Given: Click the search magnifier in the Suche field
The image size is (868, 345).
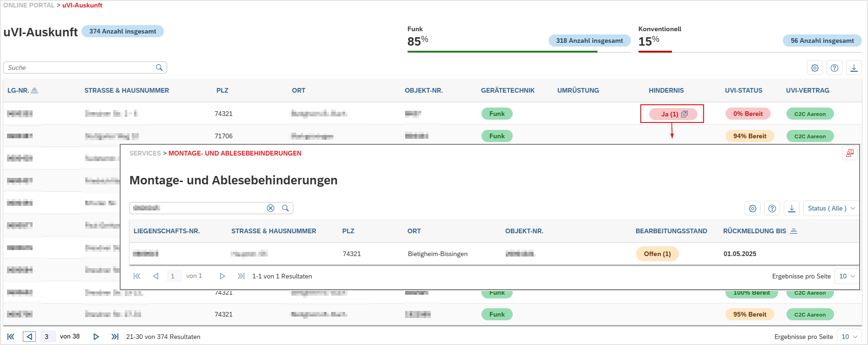Looking at the screenshot, I should (159, 68).
